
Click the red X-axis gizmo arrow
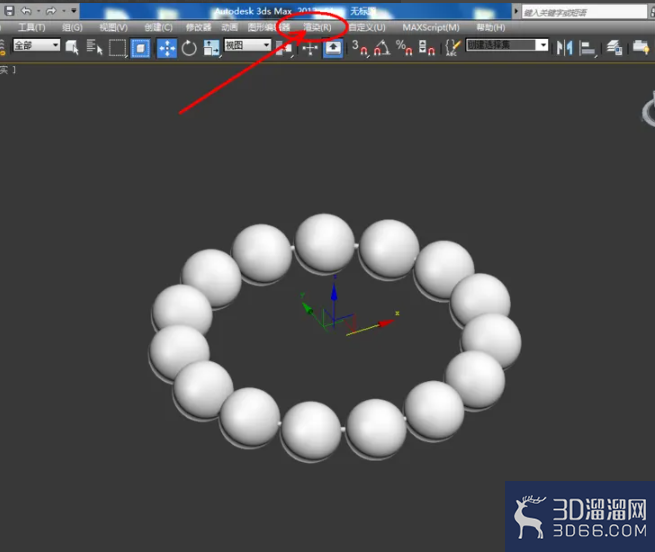pos(386,323)
